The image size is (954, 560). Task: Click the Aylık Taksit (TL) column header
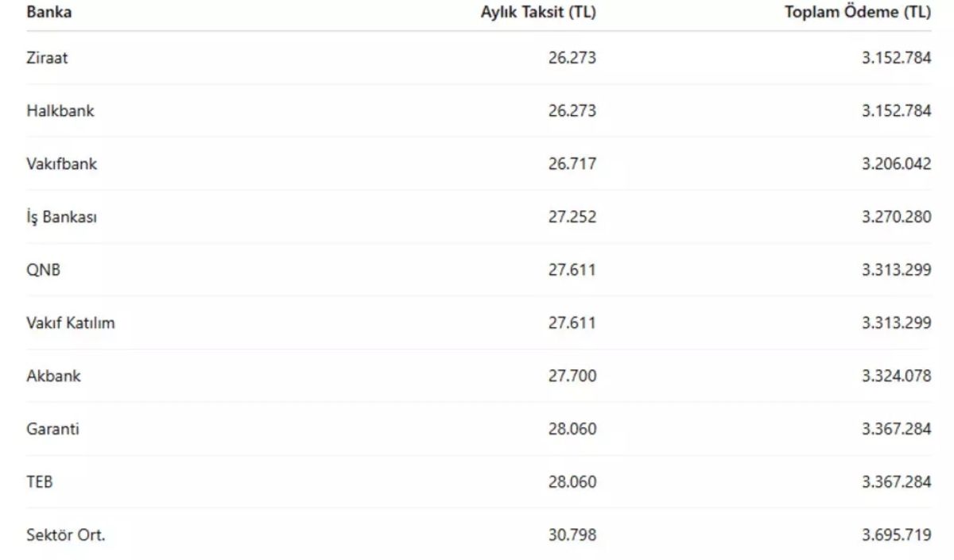538,12
